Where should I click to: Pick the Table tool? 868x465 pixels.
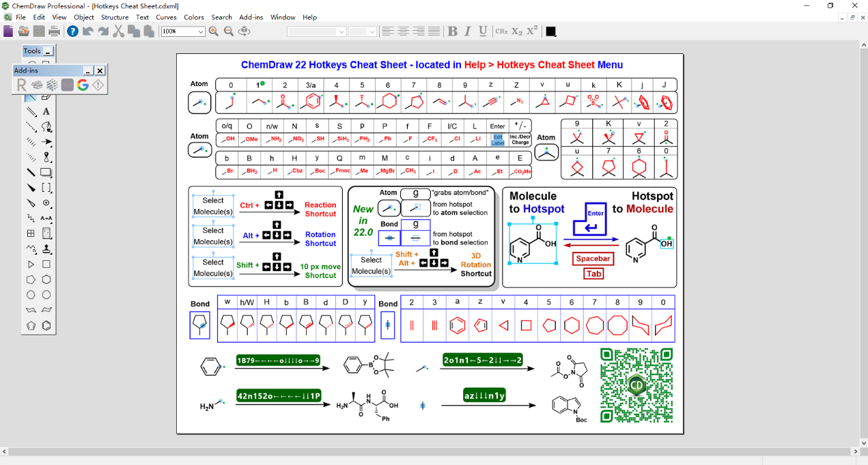tap(31, 234)
